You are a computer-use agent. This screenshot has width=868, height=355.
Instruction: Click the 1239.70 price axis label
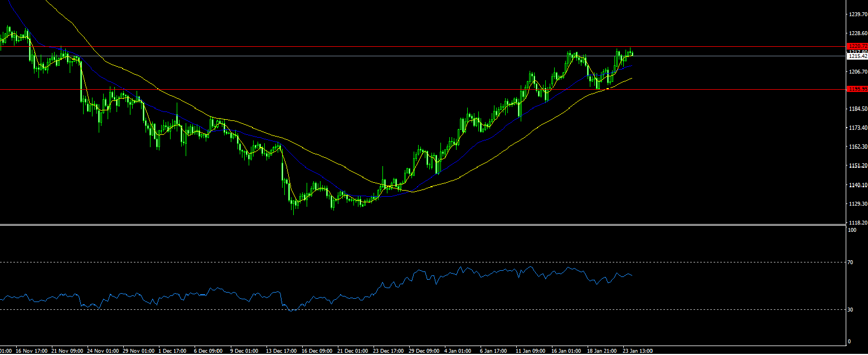click(x=857, y=14)
